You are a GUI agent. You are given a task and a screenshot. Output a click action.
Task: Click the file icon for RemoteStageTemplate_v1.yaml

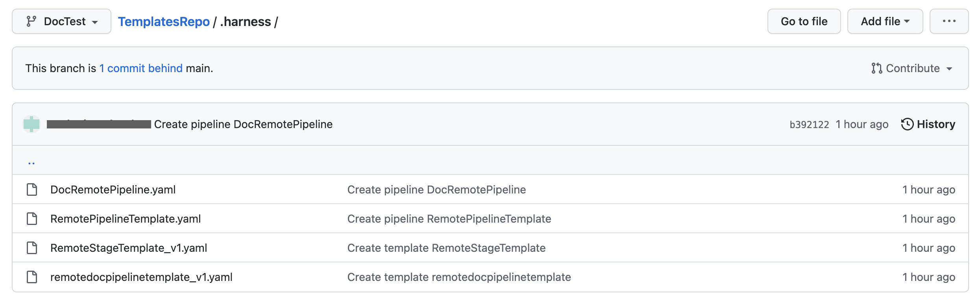point(32,248)
